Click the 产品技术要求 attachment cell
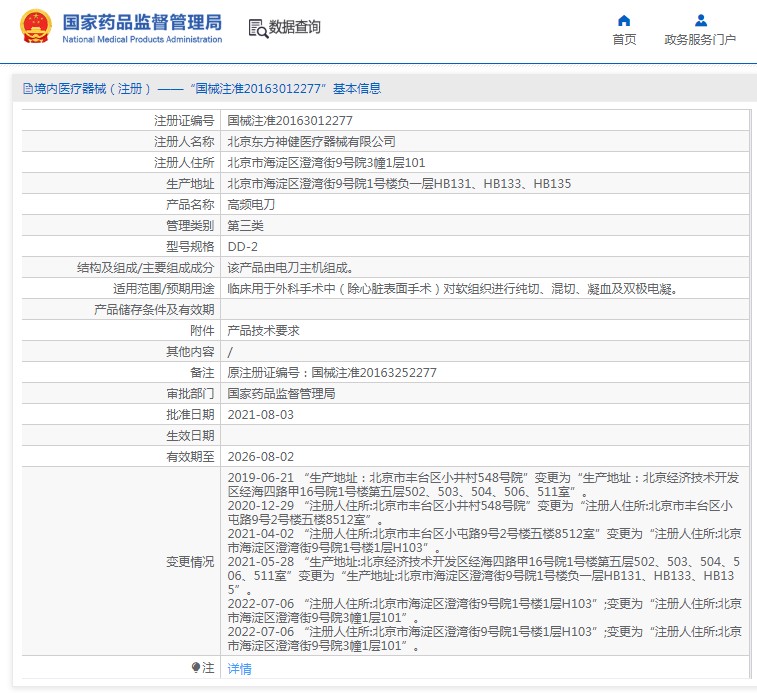Screen dimensions: 757x693 pos(263,331)
